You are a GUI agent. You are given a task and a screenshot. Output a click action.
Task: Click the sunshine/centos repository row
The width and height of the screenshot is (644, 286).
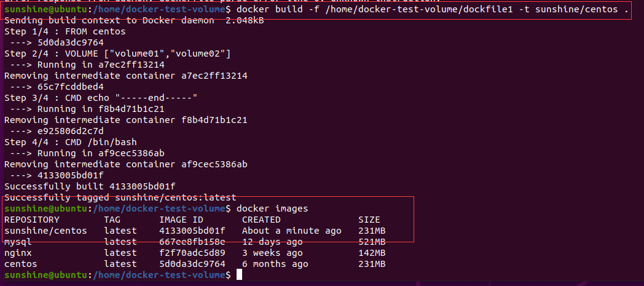coord(195,231)
